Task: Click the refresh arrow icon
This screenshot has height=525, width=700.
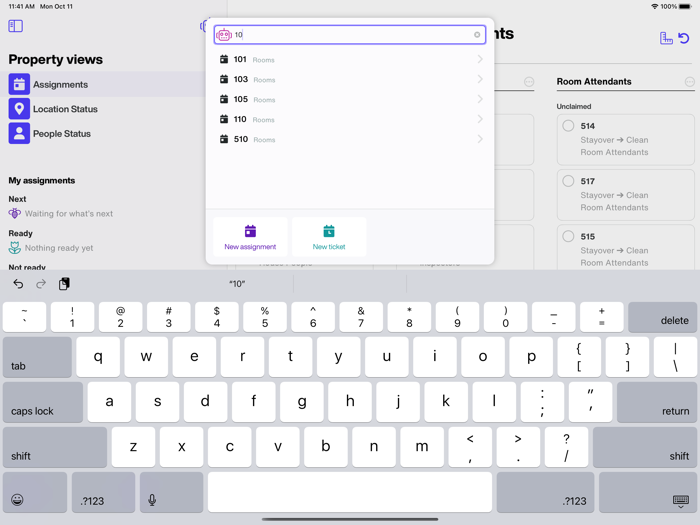Action: tap(684, 38)
